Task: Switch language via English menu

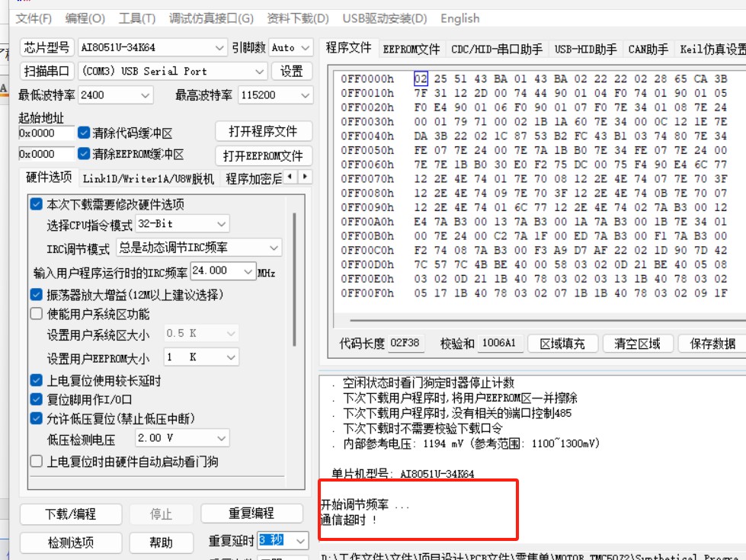Action: click(459, 18)
